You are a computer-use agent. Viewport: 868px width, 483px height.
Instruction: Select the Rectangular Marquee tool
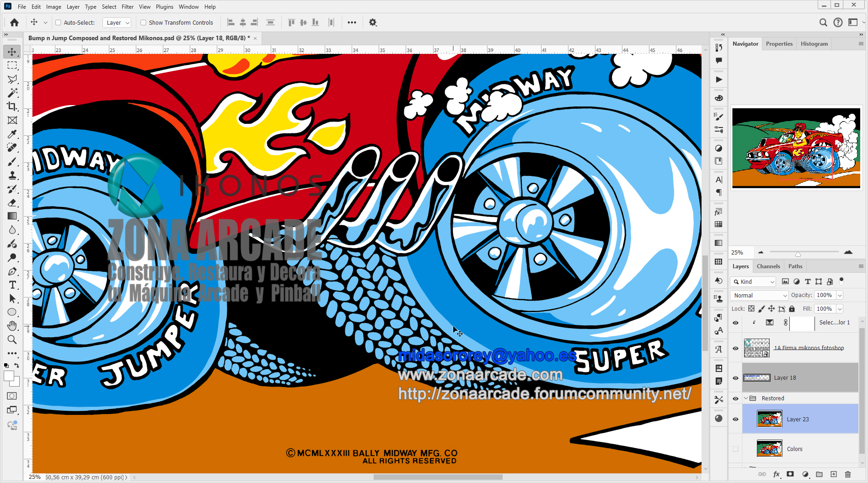point(12,65)
